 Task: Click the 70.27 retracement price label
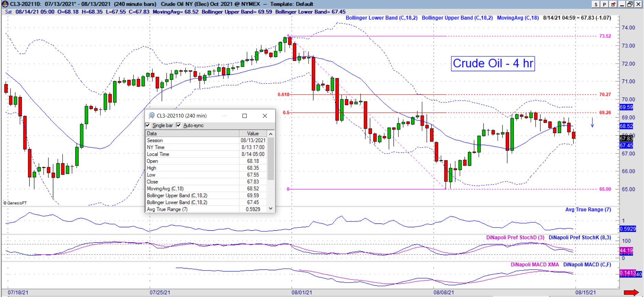pyautogui.click(x=605, y=95)
